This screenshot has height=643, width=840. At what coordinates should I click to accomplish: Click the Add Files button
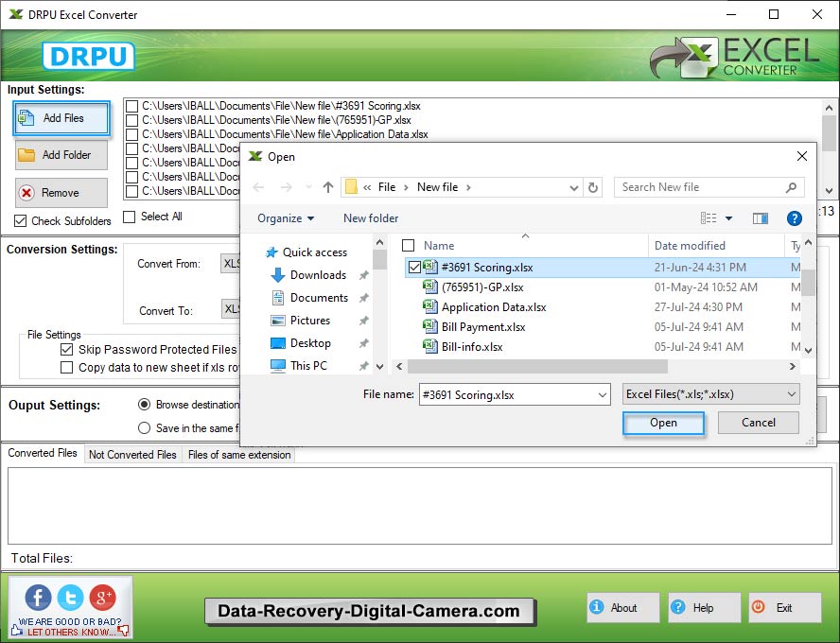(x=61, y=118)
